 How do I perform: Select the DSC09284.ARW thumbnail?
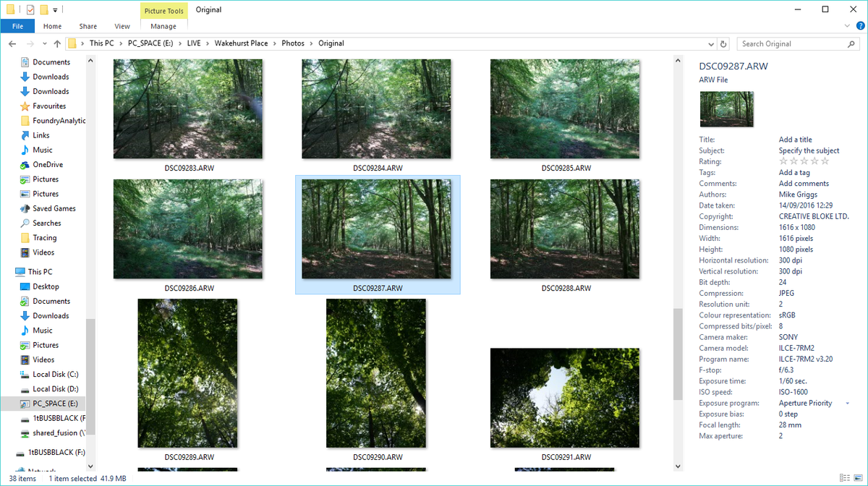tap(376, 108)
